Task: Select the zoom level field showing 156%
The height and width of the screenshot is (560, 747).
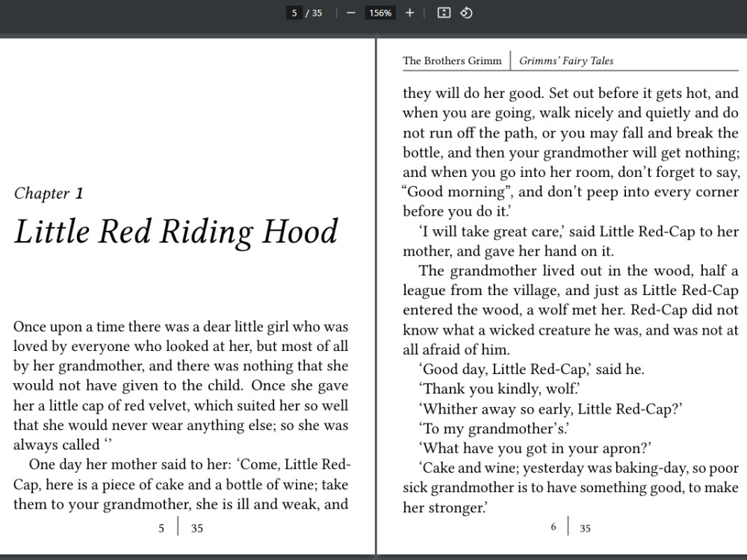Action: pyautogui.click(x=379, y=13)
